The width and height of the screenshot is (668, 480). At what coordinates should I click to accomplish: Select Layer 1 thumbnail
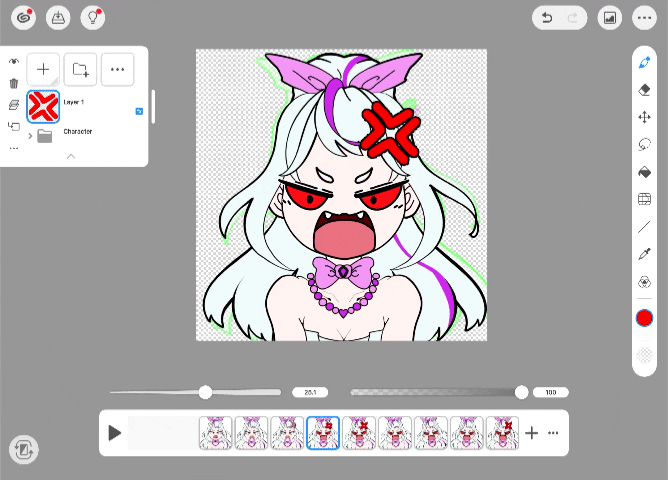(43, 106)
